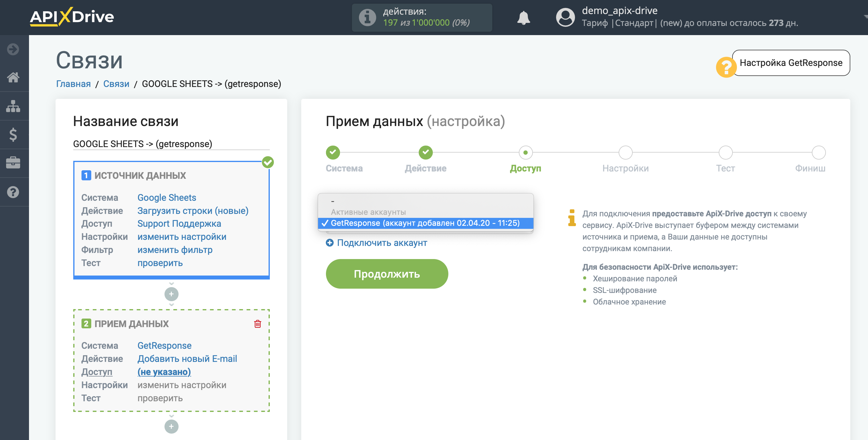
Task: Expand the sidebar with arrow icon
Action: [x=13, y=49]
